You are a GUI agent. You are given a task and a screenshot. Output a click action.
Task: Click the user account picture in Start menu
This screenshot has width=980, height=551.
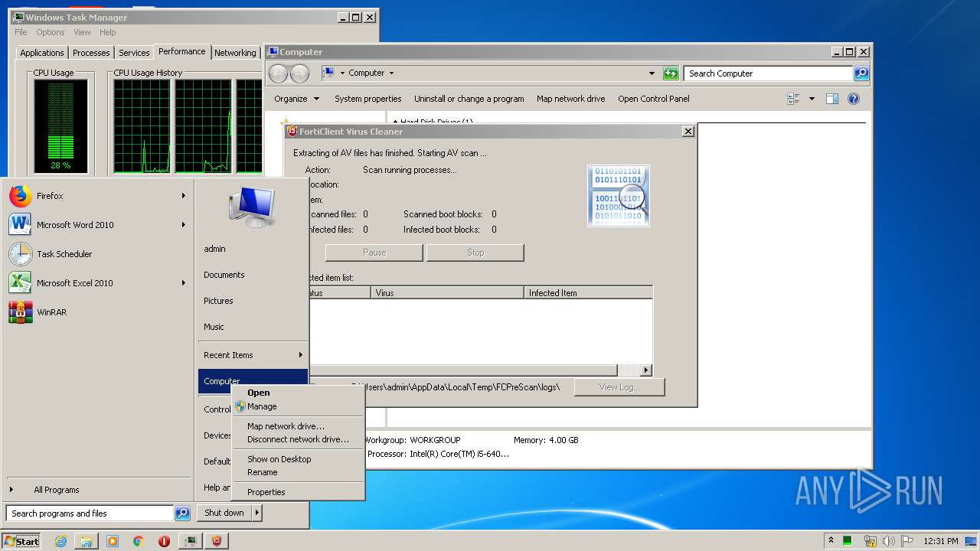click(x=251, y=207)
